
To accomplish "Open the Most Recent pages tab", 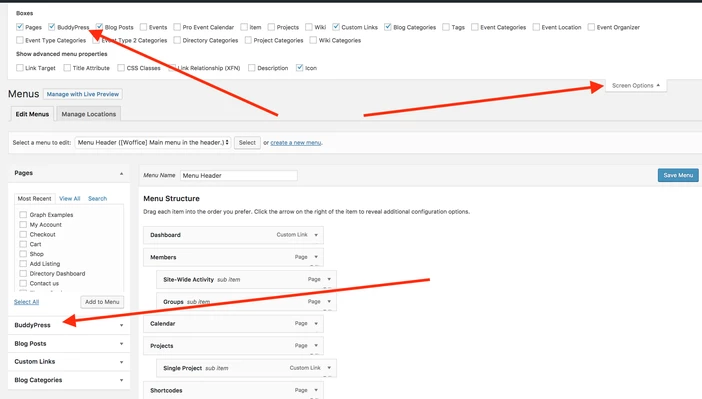I will (x=34, y=198).
